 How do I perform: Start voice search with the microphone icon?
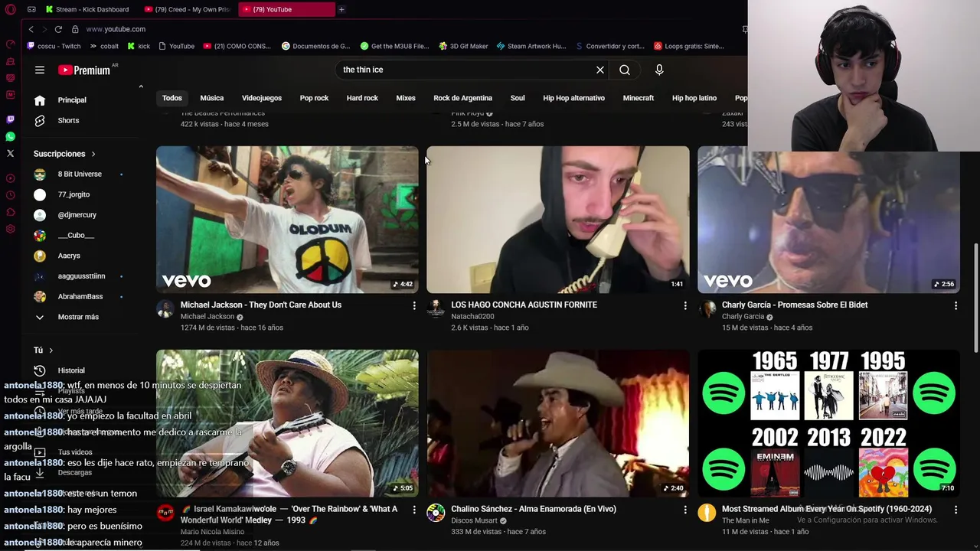[x=659, y=70]
